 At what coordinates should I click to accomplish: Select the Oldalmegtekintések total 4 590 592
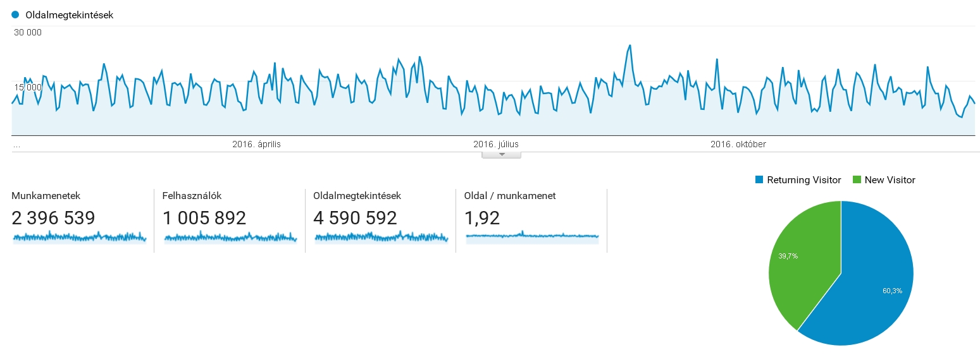pyautogui.click(x=355, y=218)
